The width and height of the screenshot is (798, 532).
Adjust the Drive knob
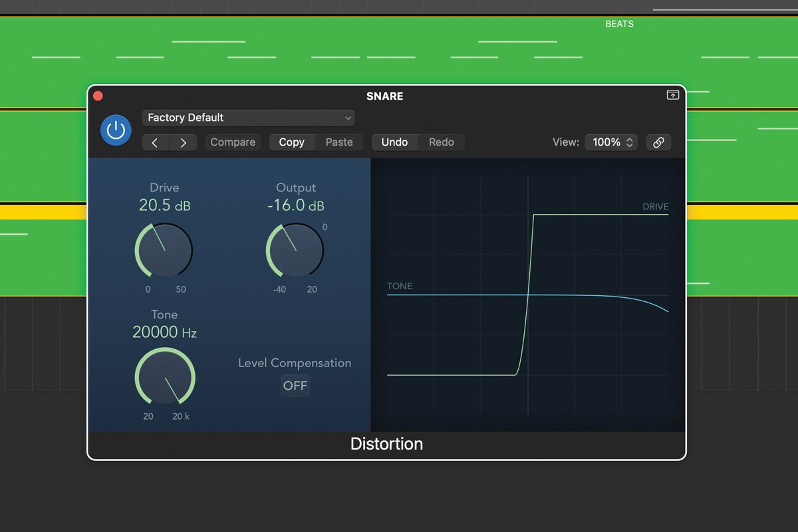tap(164, 249)
